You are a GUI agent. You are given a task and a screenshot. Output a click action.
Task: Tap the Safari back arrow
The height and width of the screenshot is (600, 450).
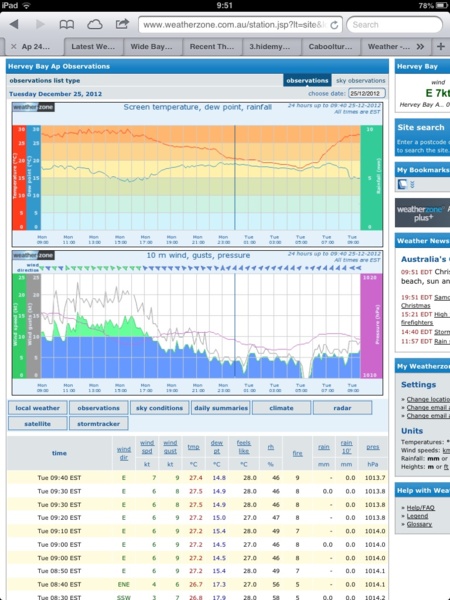(x=15, y=25)
